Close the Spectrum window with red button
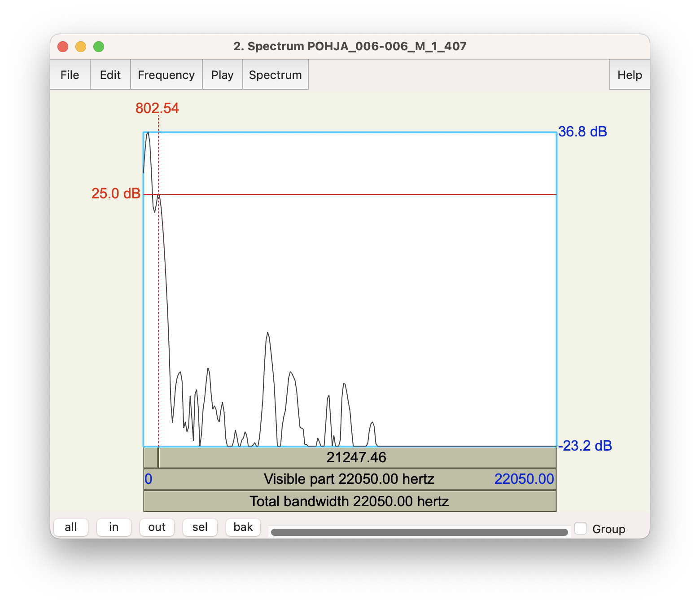This screenshot has height=605, width=700. click(x=63, y=47)
